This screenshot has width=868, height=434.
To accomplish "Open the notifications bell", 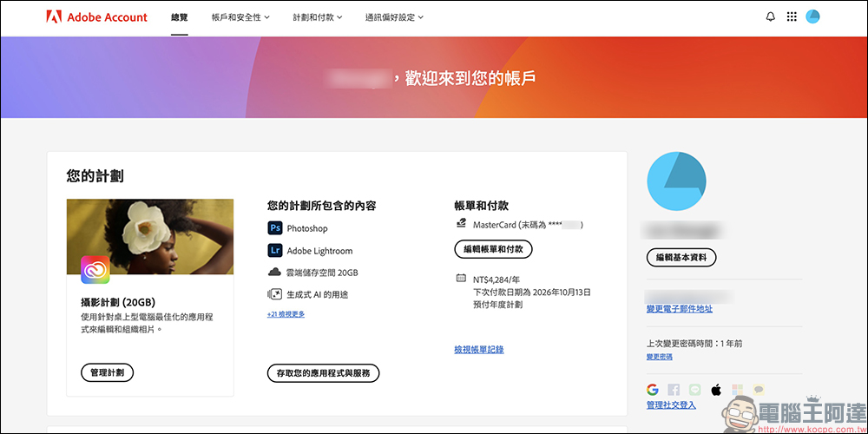I will point(770,16).
